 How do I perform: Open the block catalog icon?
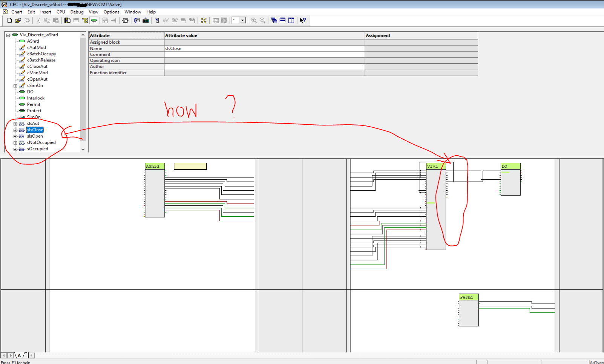point(67,20)
